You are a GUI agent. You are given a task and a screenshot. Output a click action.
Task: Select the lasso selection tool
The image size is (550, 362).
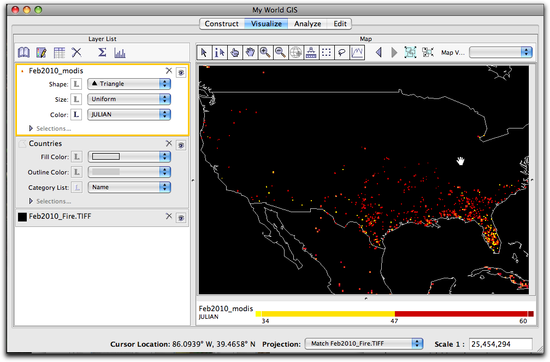[x=342, y=53]
